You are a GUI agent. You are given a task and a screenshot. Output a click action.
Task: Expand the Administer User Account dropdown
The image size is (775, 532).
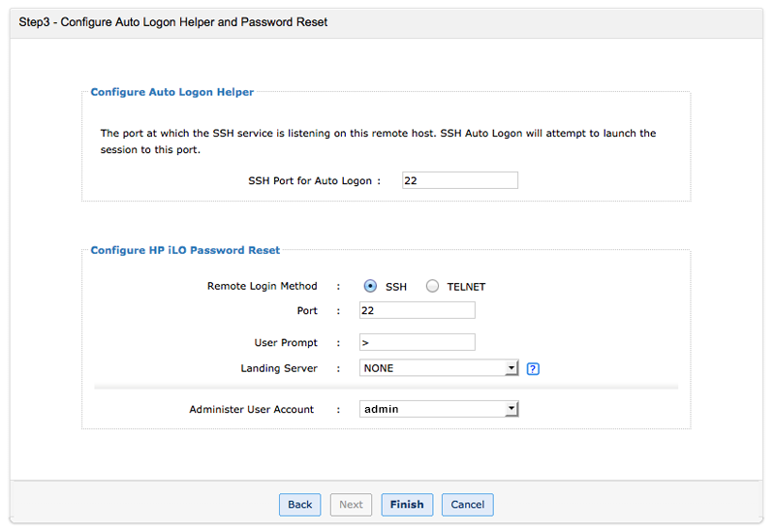click(x=439, y=409)
